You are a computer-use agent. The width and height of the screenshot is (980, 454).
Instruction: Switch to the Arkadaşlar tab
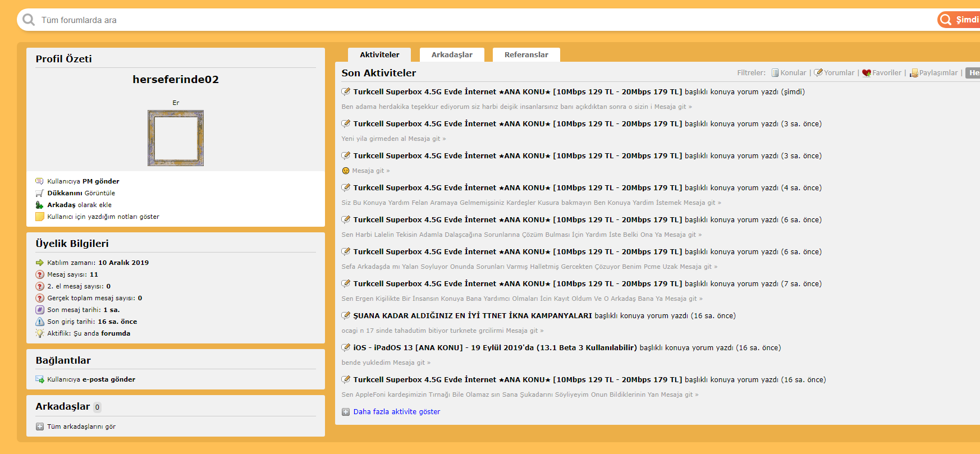[x=452, y=54]
